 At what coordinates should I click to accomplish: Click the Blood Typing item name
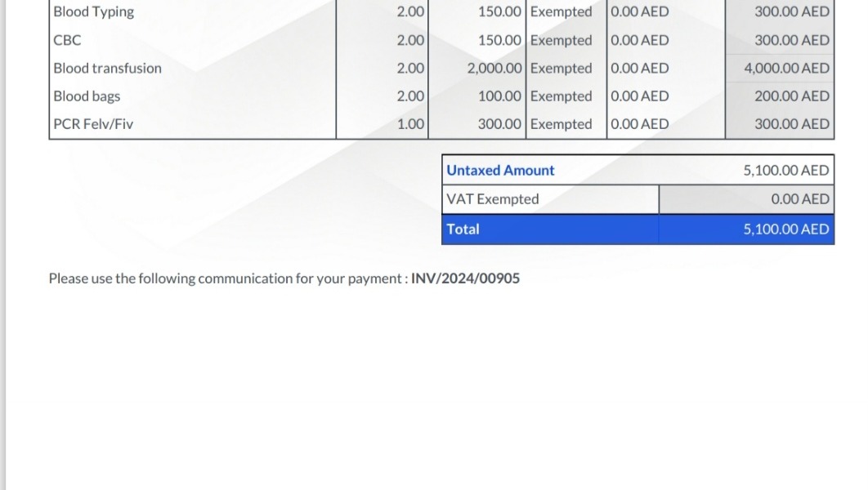(x=93, y=12)
